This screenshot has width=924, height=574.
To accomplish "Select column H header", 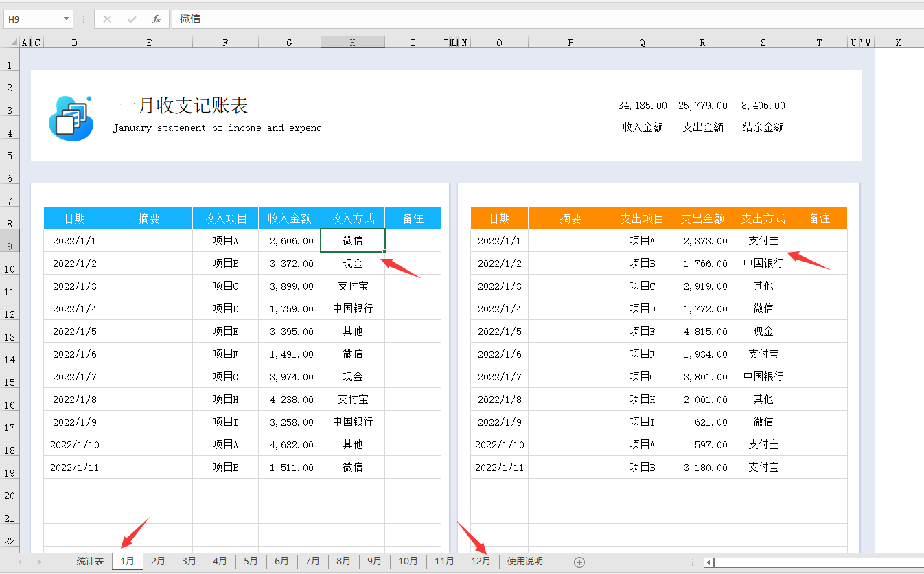I will coord(352,43).
